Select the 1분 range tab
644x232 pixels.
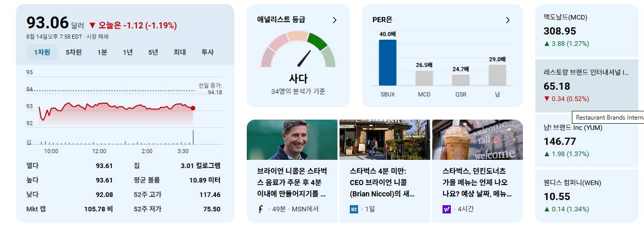pyautogui.click(x=102, y=52)
